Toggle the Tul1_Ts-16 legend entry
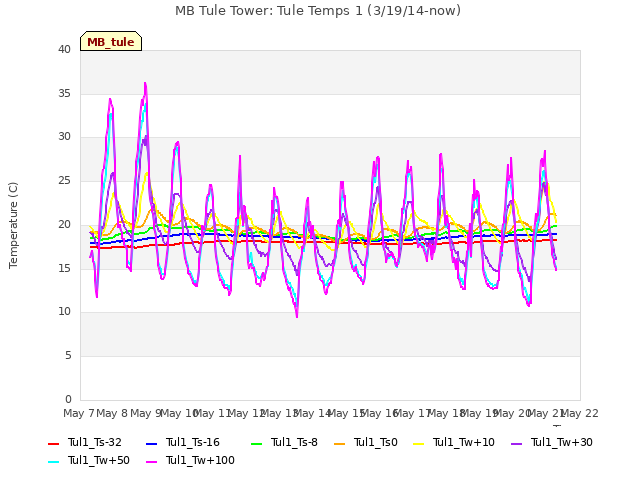 pos(183,442)
